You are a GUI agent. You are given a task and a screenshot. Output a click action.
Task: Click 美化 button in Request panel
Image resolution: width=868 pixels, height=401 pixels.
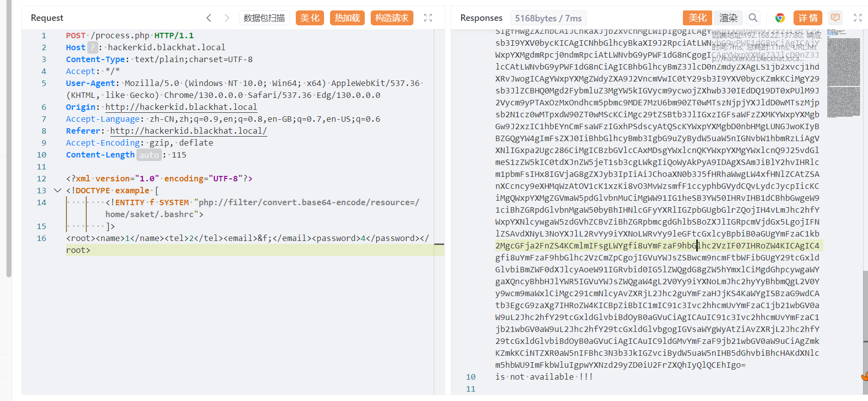pyautogui.click(x=310, y=18)
